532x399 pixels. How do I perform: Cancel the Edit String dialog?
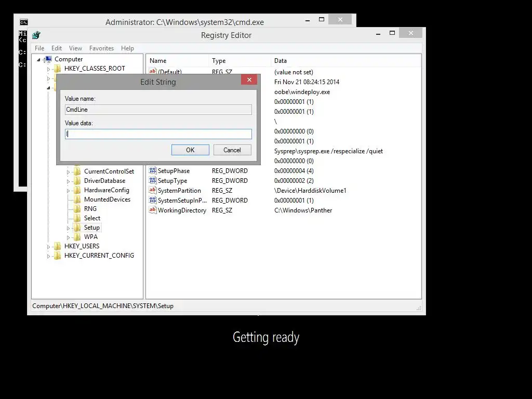[232, 150]
